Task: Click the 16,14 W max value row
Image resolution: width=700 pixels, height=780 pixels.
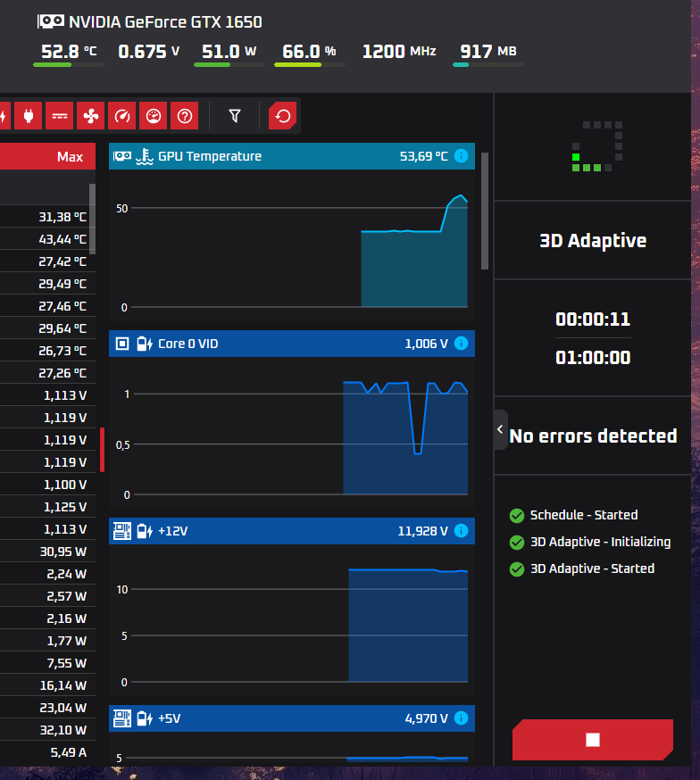Action: pos(47,685)
